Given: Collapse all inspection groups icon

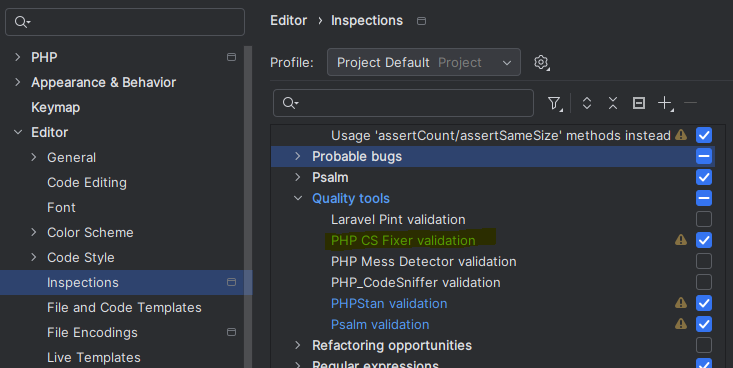Looking at the screenshot, I should [x=612, y=103].
